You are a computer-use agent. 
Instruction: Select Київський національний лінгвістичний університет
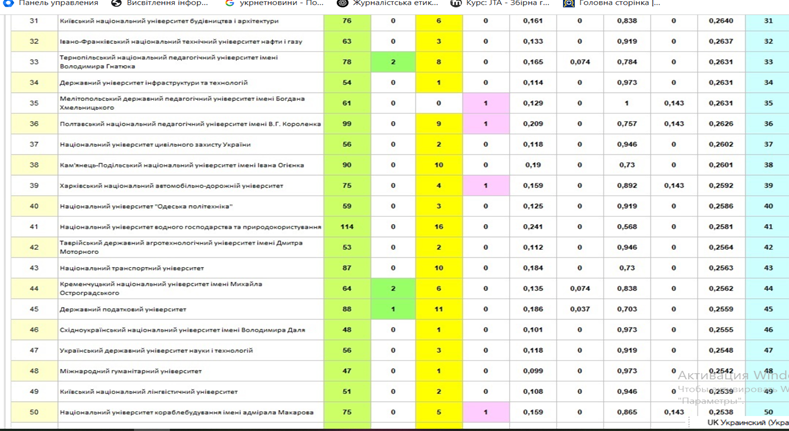coord(148,392)
